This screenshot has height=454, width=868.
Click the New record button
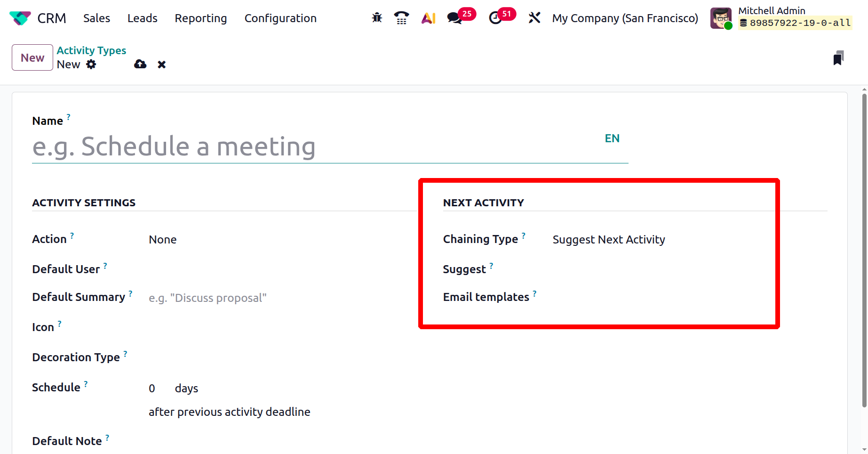point(32,57)
